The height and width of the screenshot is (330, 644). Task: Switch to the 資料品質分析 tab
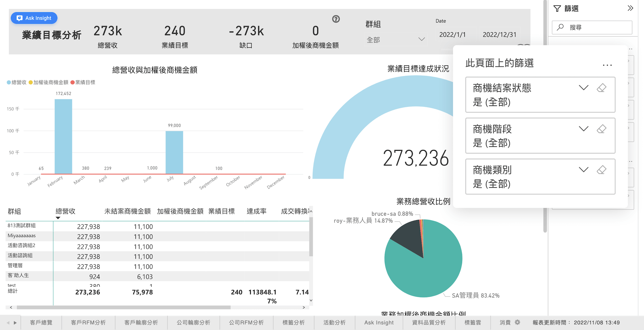pos(429,323)
